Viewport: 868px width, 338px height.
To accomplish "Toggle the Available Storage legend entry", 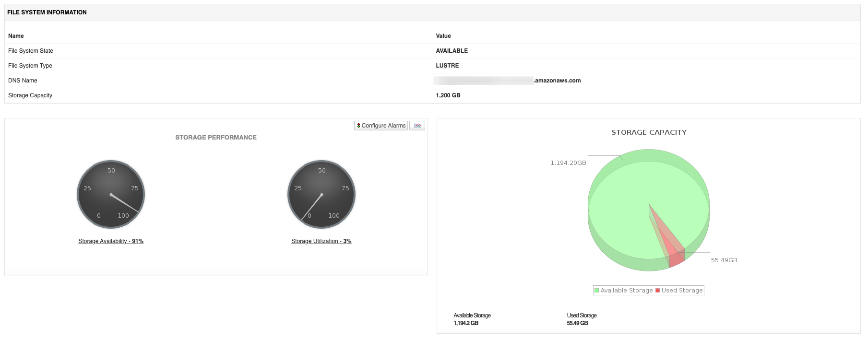I will 624,291.
